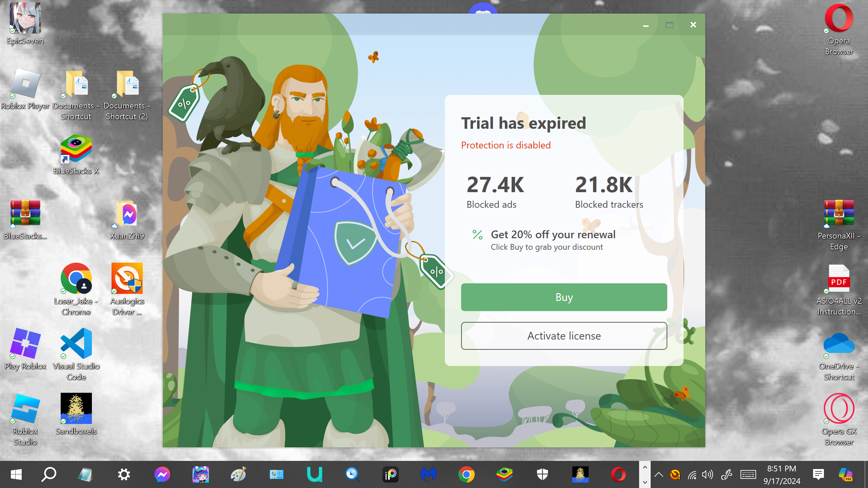Show hidden system tray icons chevron
This screenshot has height=488, width=868.
coord(658,474)
